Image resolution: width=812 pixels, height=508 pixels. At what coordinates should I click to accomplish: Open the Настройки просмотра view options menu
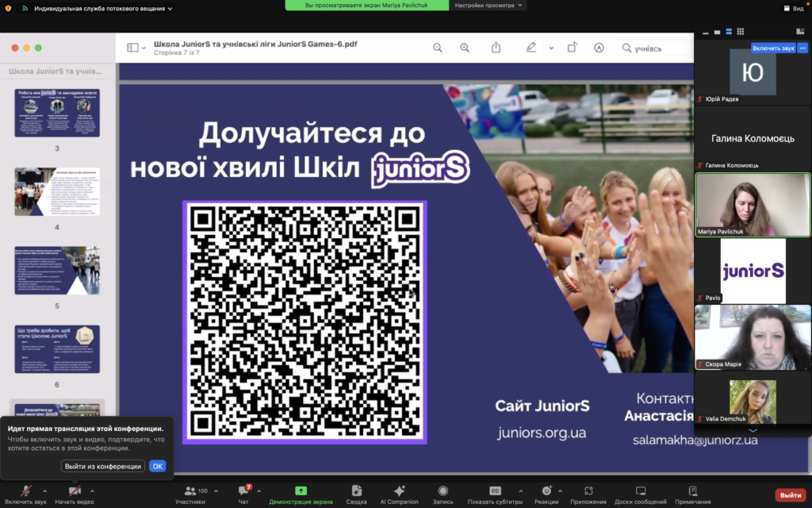click(x=488, y=6)
